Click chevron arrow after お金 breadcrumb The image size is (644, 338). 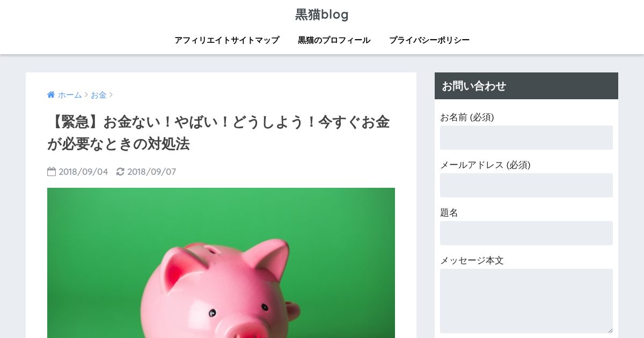pyautogui.click(x=111, y=95)
